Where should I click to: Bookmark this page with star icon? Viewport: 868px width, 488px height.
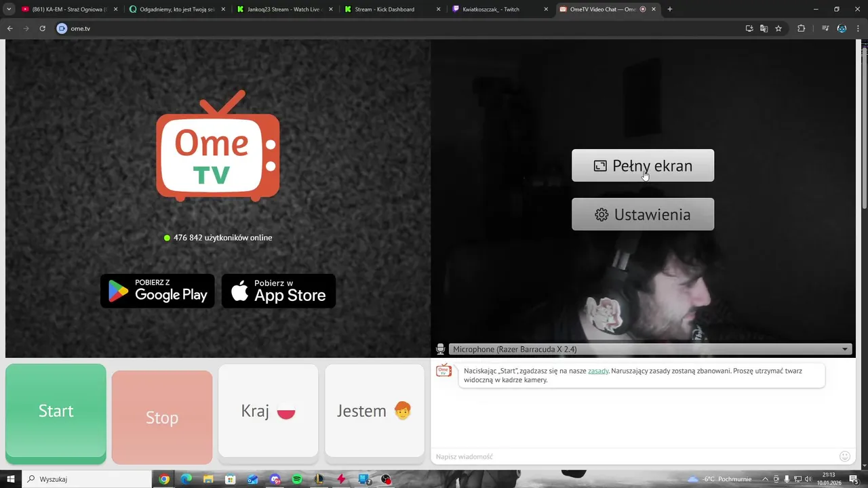(778, 28)
